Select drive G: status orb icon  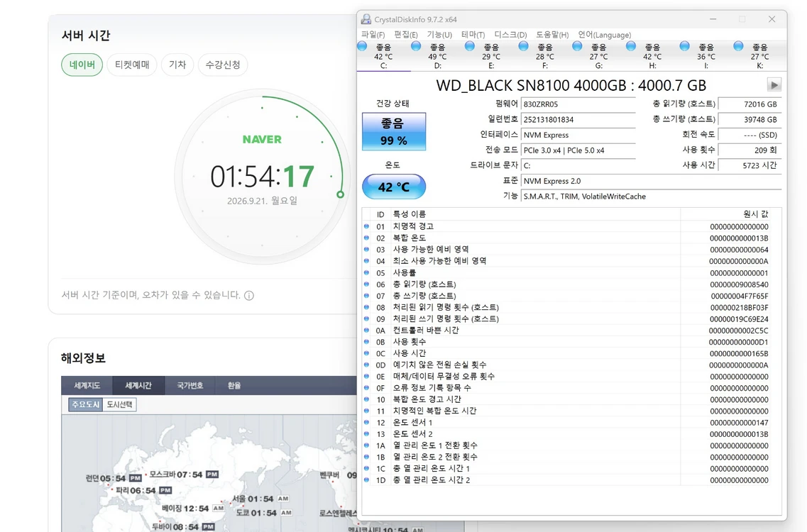pos(577,46)
